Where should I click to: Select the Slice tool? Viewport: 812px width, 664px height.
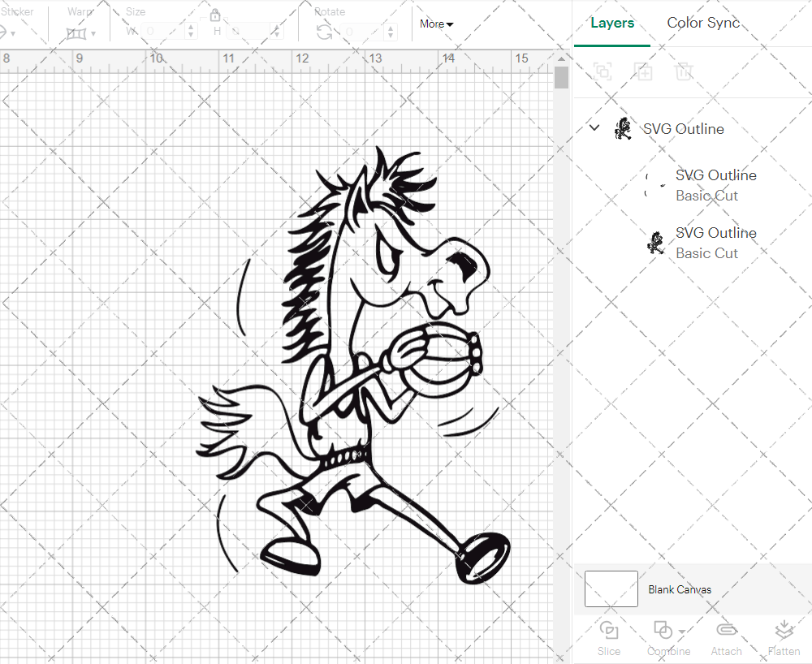point(609,637)
